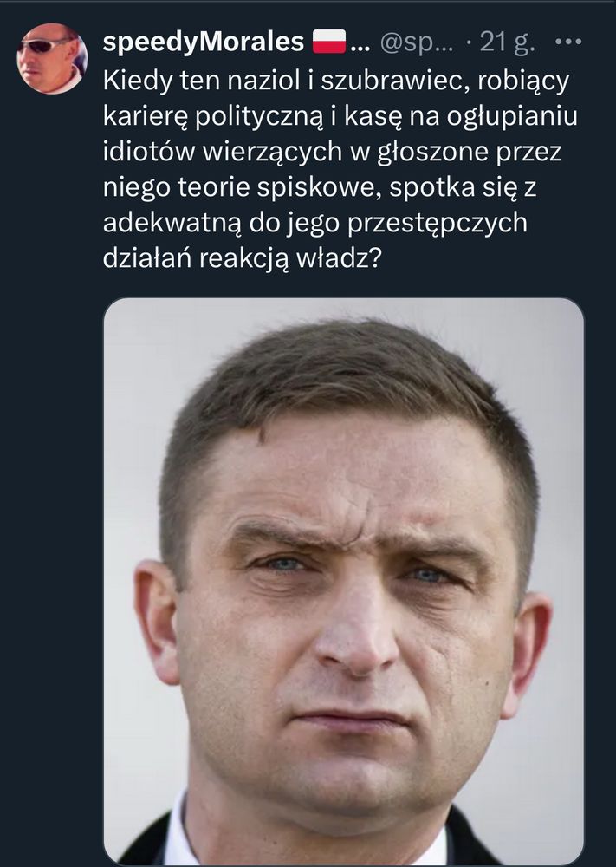616x867 pixels.
Task: Click the truncated @sp... handle
Action: click(x=417, y=42)
